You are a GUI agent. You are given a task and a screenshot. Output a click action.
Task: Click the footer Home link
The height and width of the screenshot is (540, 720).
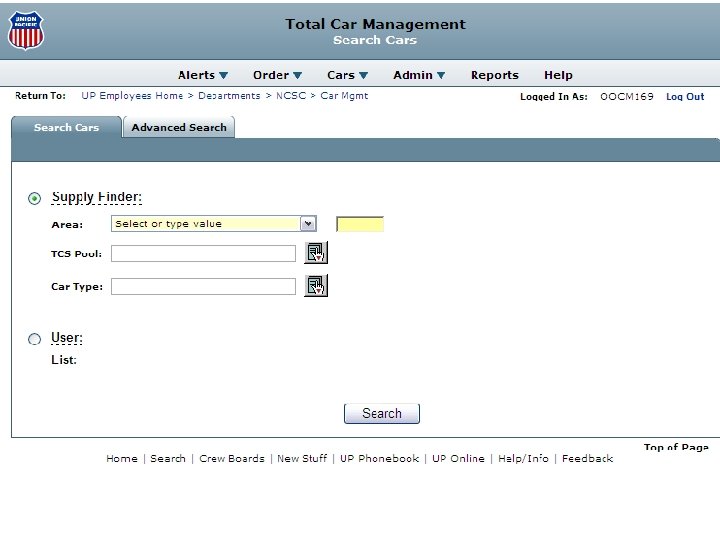coord(122,458)
